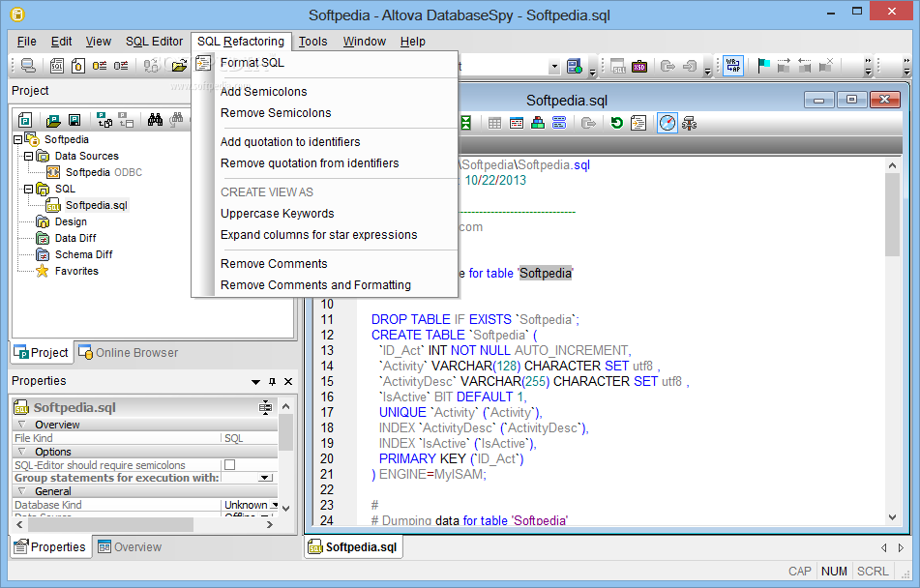Image resolution: width=920 pixels, height=588 pixels.
Task: Switch to the Overview tab at bottom
Action: pyautogui.click(x=130, y=547)
